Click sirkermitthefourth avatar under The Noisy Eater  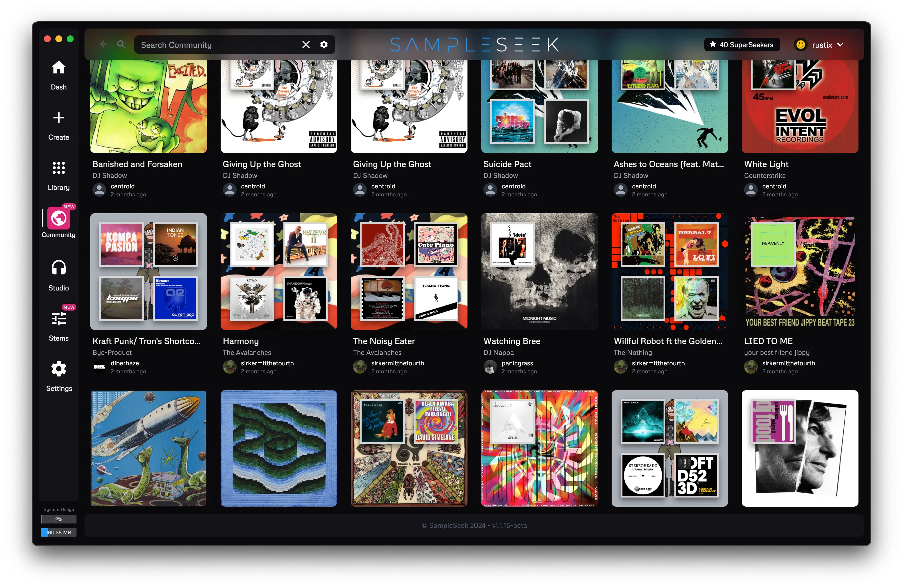pos(360,367)
